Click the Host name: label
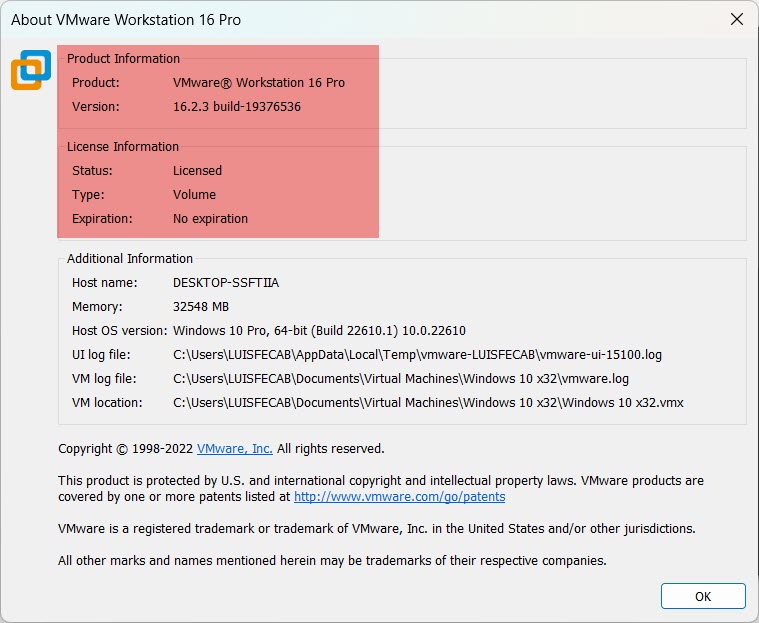Viewport: 759px width, 623px height. [x=105, y=283]
